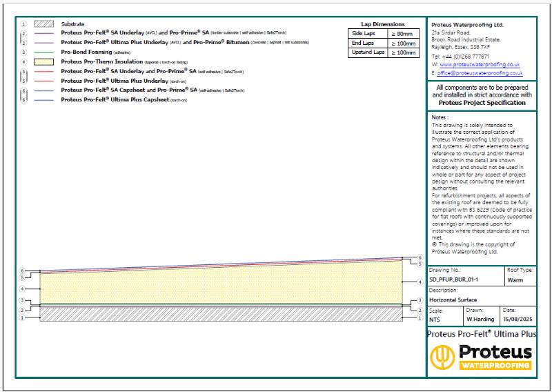Viewport: 552px width, 392px height.
Task: Click the Warm roof type field
Action: pyautogui.click(x=515, y=280)
